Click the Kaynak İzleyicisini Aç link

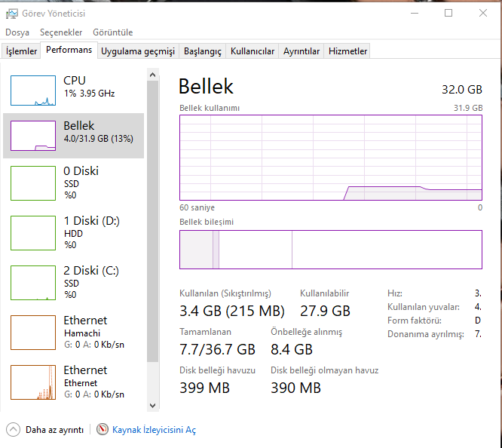coord(154,430)
